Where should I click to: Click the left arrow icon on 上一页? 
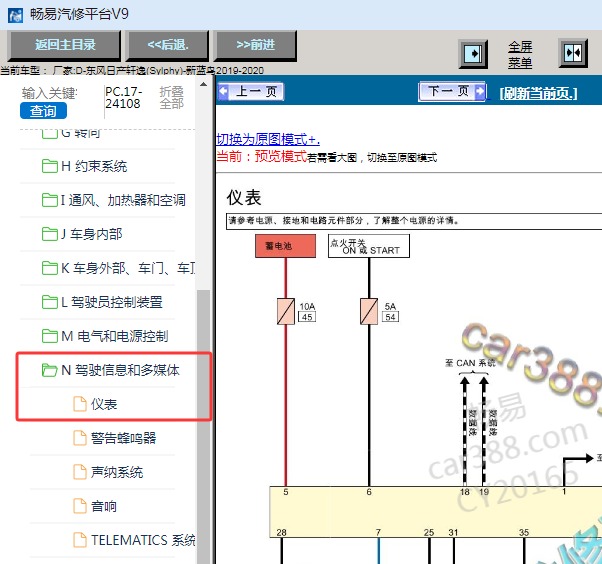click(x=223, y=91)
